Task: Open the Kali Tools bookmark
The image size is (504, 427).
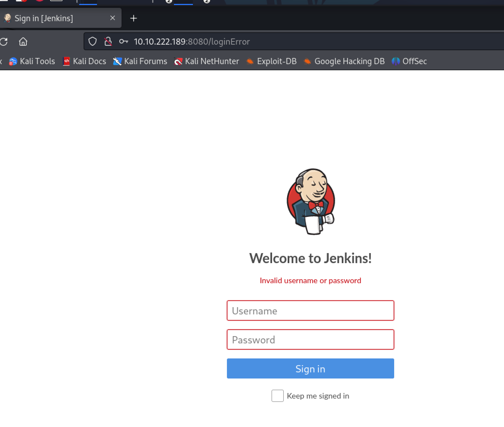Action: pos(32,61)
